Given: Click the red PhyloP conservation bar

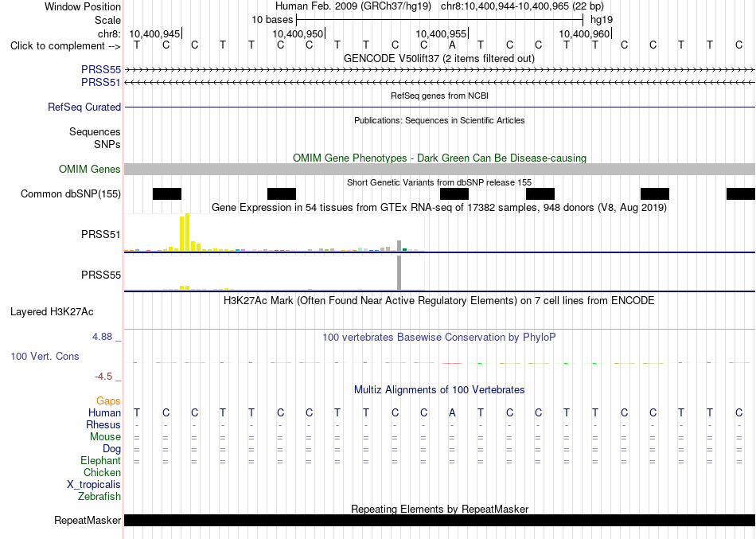Looking at the screenshot, I should (452, 363).
